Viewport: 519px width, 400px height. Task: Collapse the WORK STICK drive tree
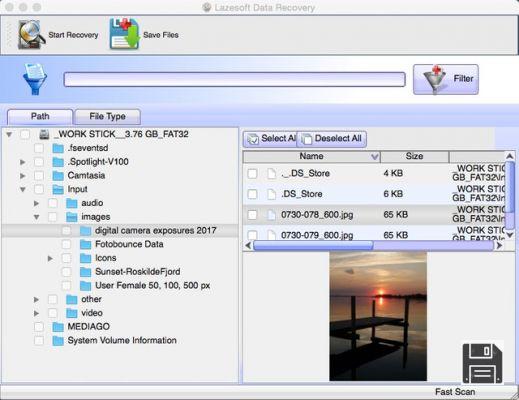tap(9, 135)
